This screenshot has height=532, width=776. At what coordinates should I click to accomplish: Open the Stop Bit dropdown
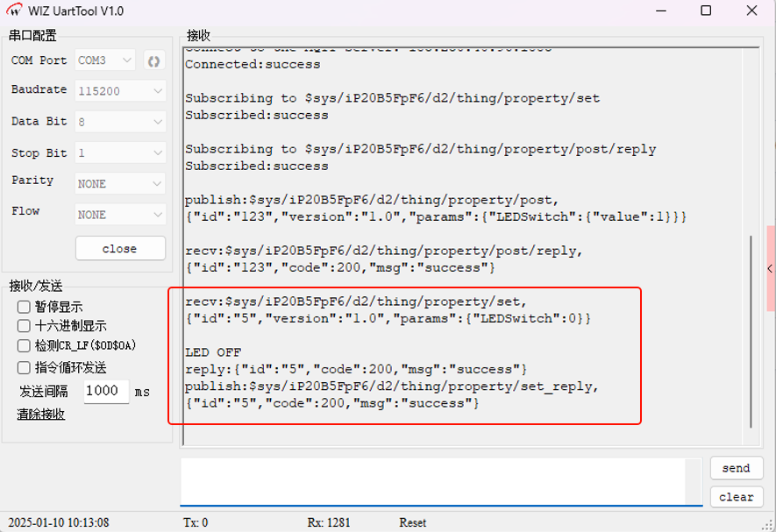tap(120, 153)
